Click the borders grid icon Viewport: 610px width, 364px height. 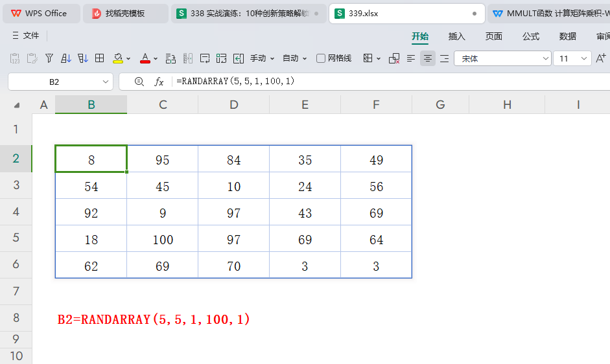tap(368, 58)
